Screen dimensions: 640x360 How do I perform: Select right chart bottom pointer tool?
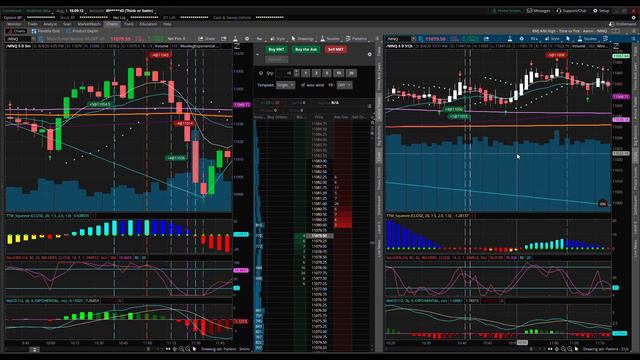click(576, 349)
